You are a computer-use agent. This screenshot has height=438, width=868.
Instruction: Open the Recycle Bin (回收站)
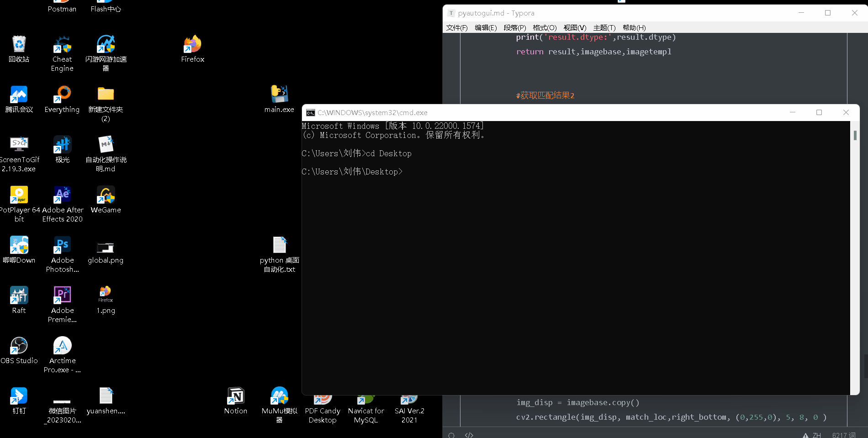[x=19, y=44]
